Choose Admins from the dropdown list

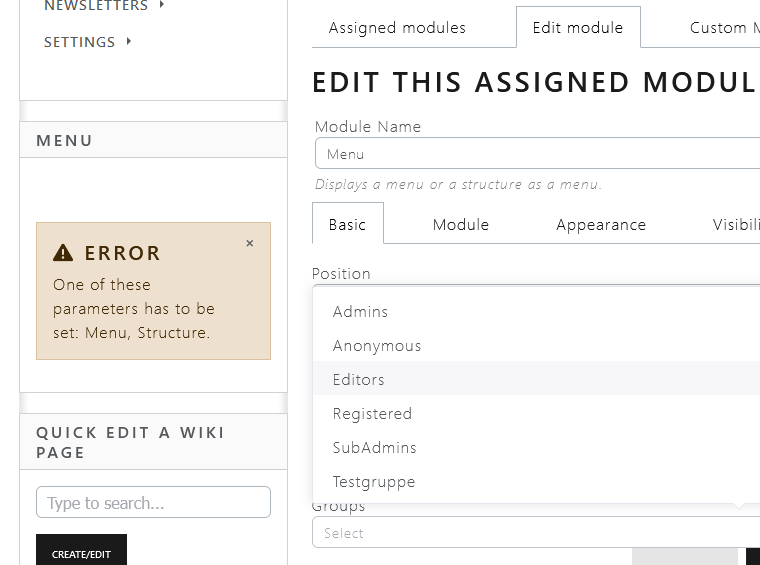click(x=537, y=312)
